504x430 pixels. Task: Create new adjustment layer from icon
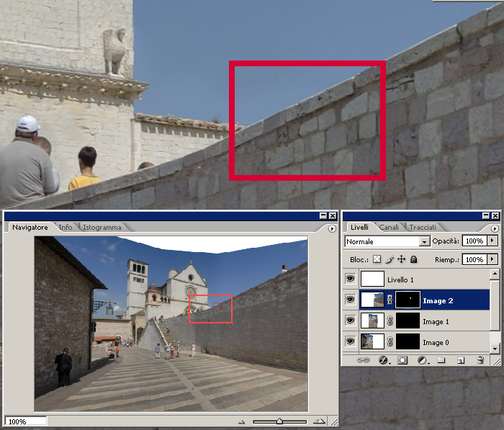click(x=422, y=359)
